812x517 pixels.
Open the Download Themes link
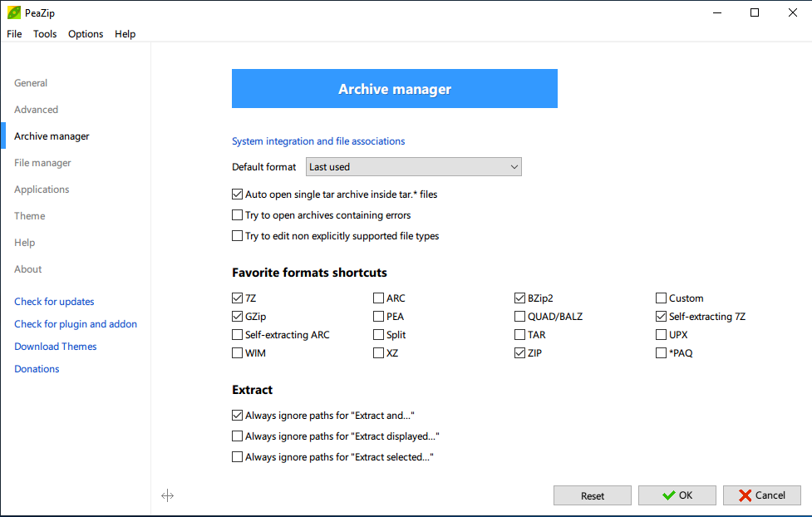coord(56,346)
